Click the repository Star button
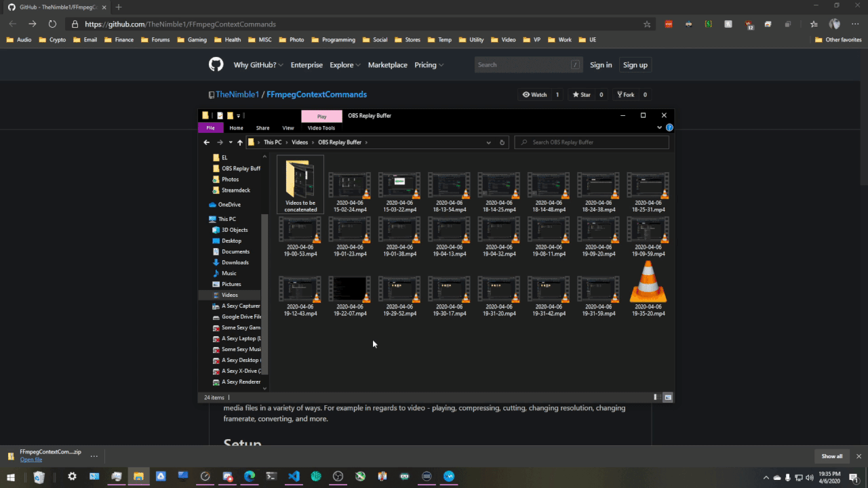The height and width of the screenshot is (488, 868). click(581, 95)
